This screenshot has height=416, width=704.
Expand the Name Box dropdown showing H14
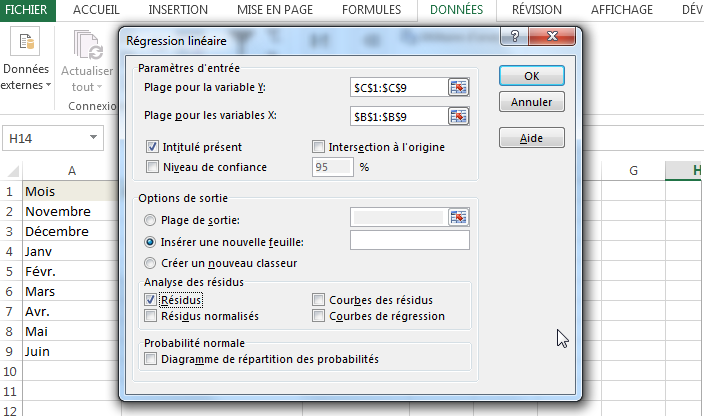pyautogui.click(x=94, y=138)
